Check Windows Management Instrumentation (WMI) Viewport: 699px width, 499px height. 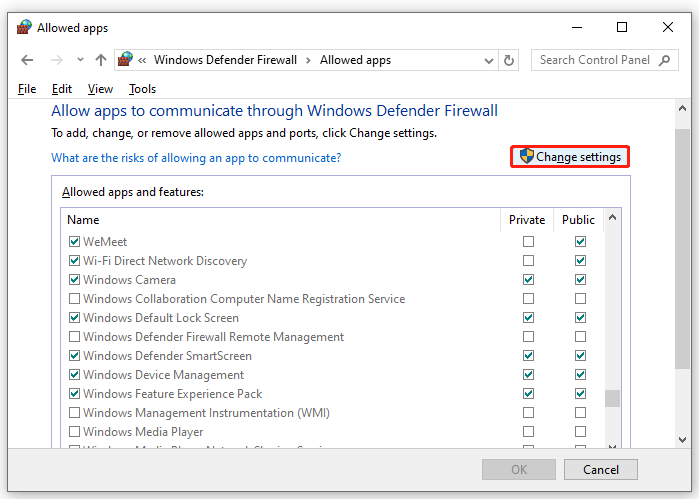coord(74,412)
